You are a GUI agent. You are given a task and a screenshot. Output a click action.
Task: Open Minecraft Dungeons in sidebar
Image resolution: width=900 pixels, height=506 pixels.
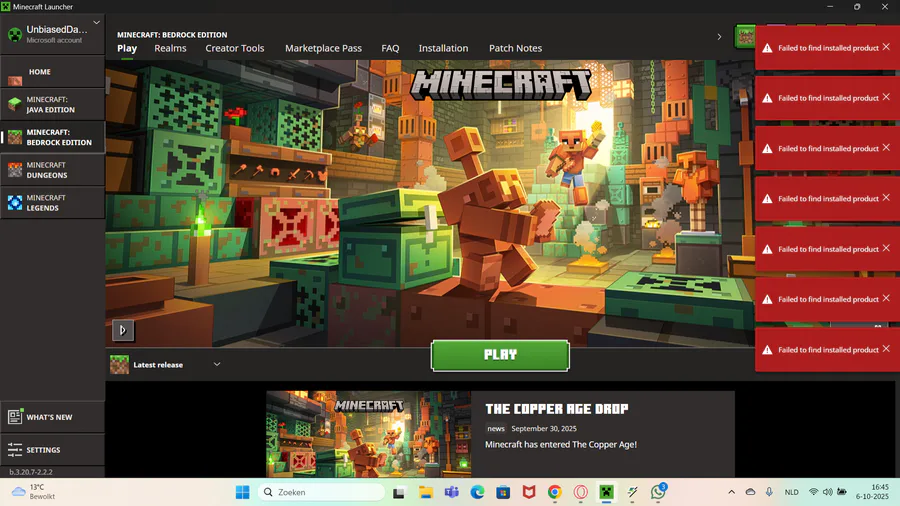52,170
